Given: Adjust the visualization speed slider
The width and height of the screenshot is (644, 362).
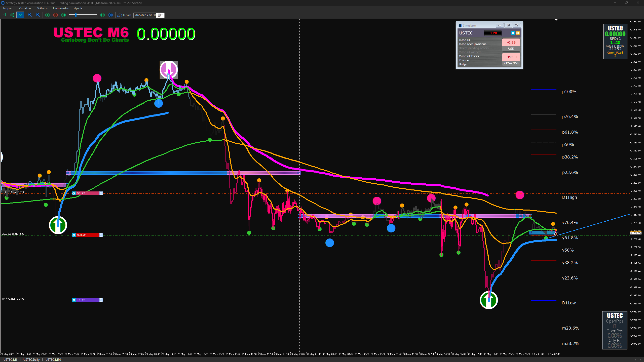Looking at the screenshot, I should (76, 15).
